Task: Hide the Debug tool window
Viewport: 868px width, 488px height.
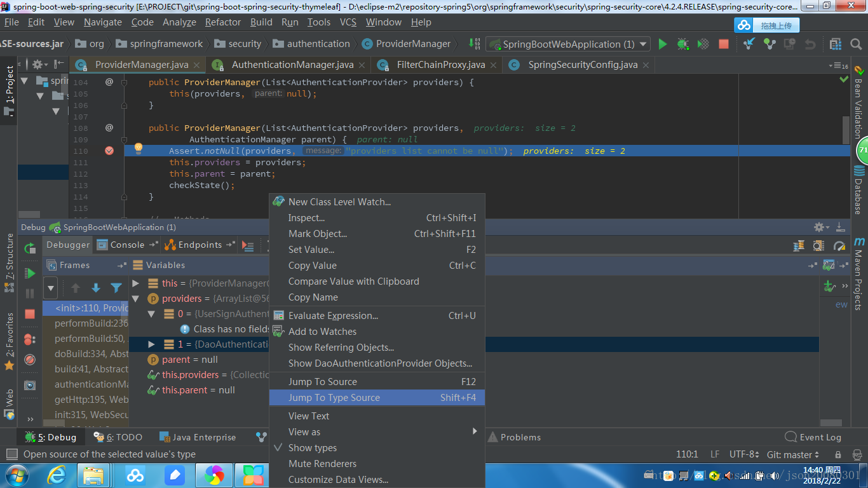Action: tap(840, 227)
